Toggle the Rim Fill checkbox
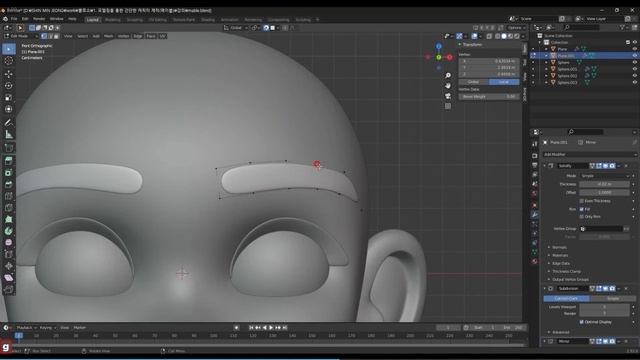Screen dimensions: 640x360 (x=582, y=209)
